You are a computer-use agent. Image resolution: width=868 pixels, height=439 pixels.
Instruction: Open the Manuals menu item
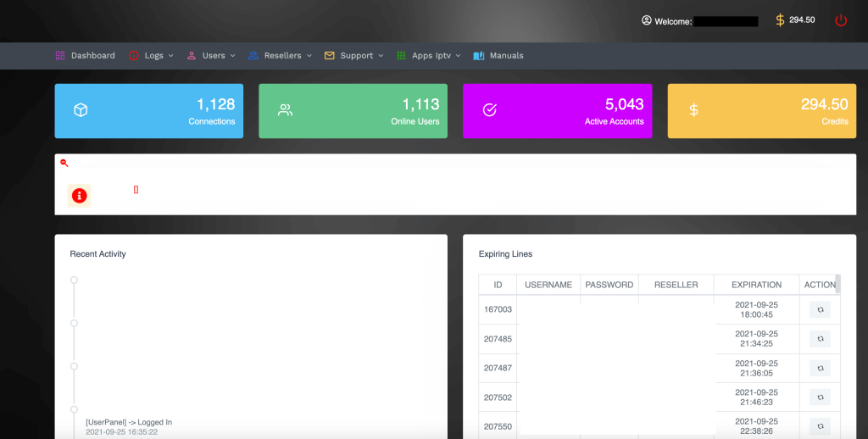coord(498,56)
